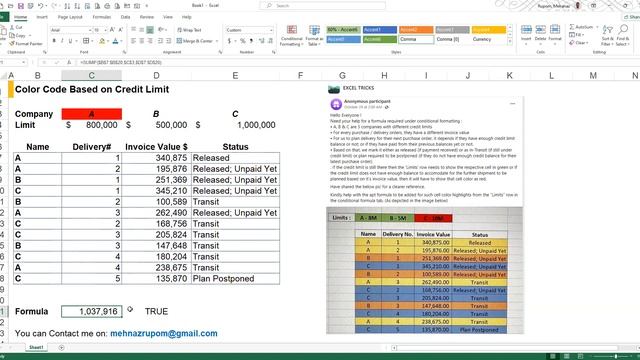This screenshot has height=360, width=640.
Task: Apply the Font Color letter A
Action: point(116,41)
